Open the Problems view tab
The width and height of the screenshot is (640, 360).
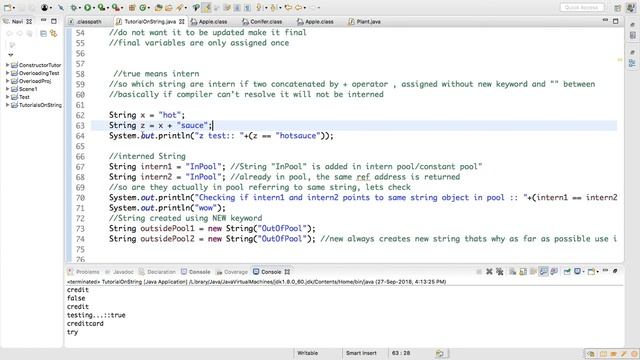pyautogui.click(x=84, y=272)
